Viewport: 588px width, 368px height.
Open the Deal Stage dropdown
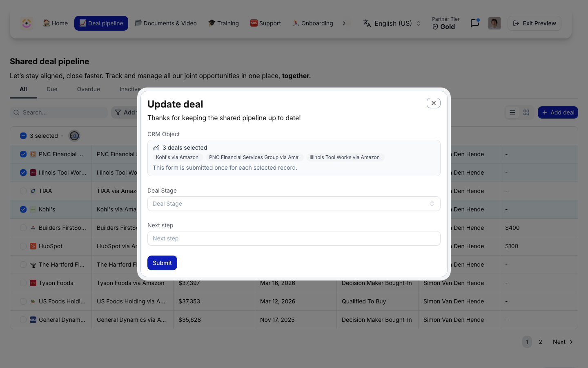294,204
